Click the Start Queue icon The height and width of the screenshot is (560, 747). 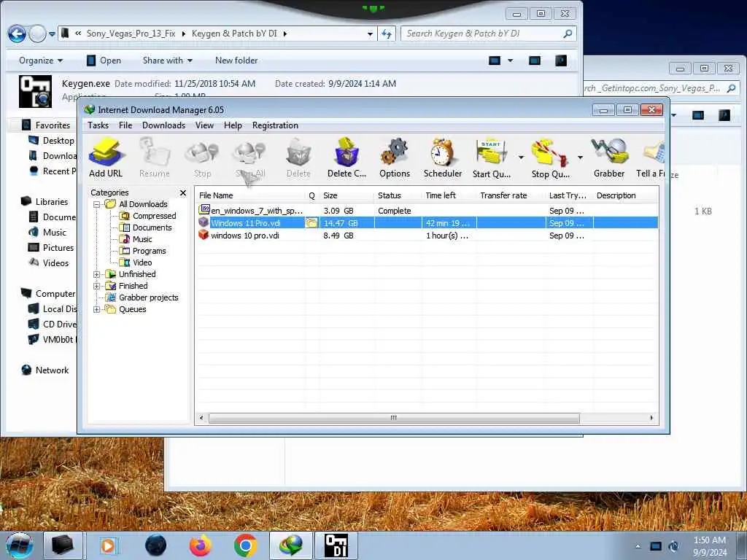coord(491,157)
